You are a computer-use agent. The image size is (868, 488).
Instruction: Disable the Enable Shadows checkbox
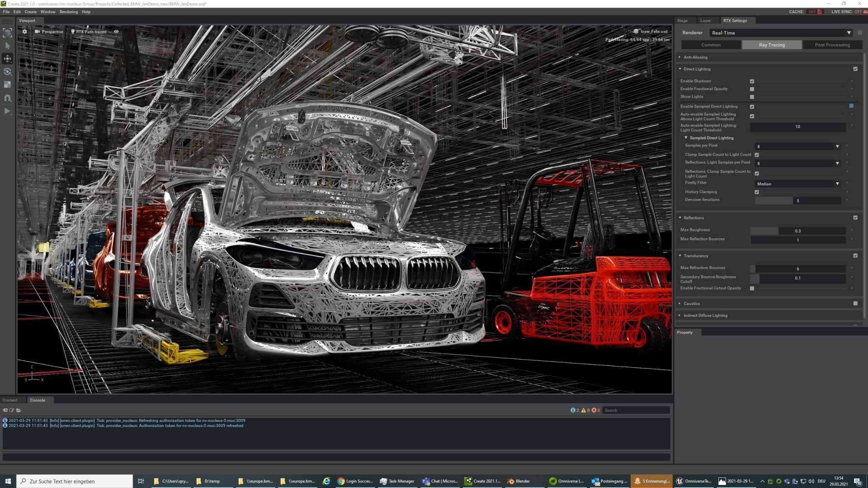(752, 81)
